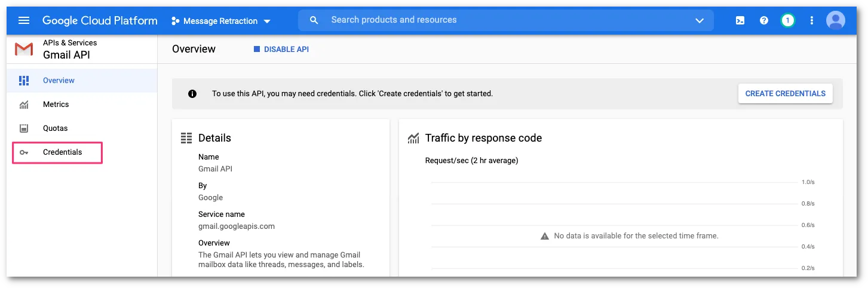Go to Quotas in the sidebar

(x=55, y=128)
